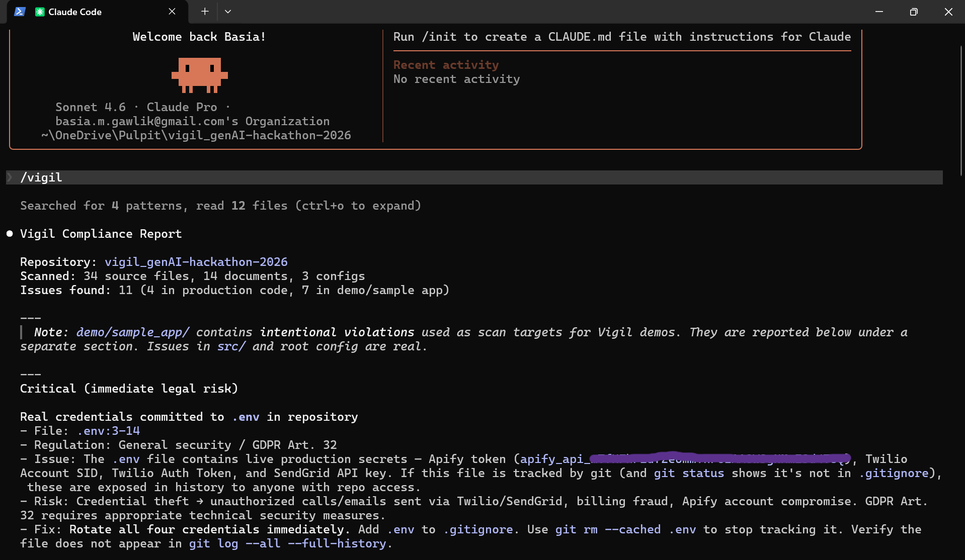Screen dimensions: 965x560
Task: Click the 'git rm --cached .env' command
Action: (625, 529)
